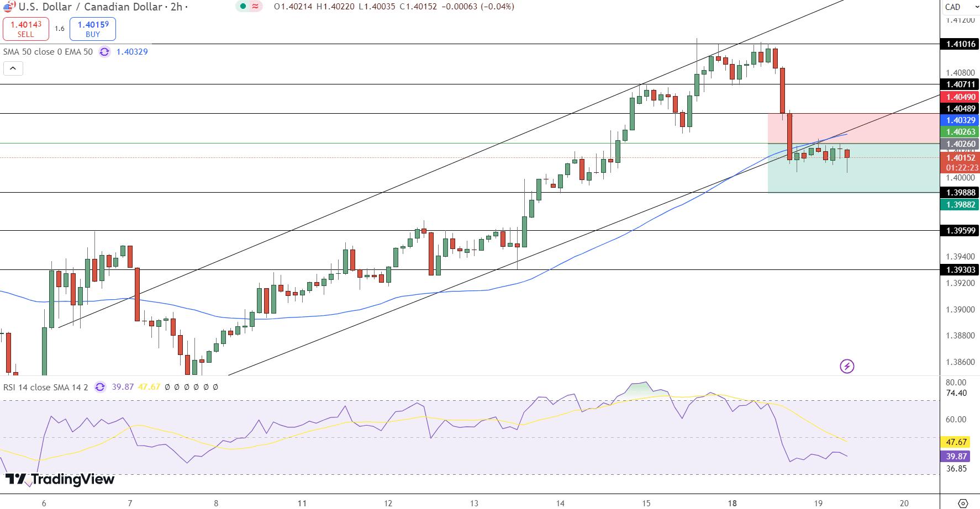This screenshot has height=509, width=980.
Task: Click the -0.00063 (-0.04%) change text
Action: pos(478,7)
